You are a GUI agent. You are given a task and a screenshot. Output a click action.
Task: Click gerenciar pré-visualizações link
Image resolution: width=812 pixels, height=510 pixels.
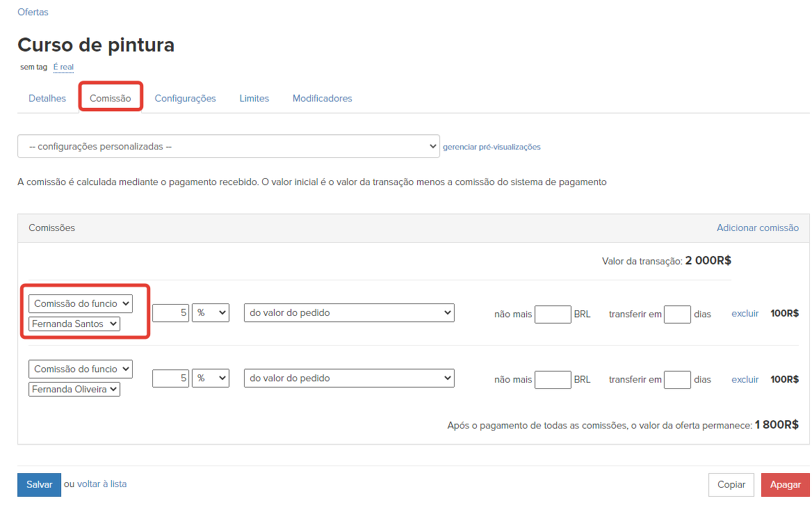point(492,147)
